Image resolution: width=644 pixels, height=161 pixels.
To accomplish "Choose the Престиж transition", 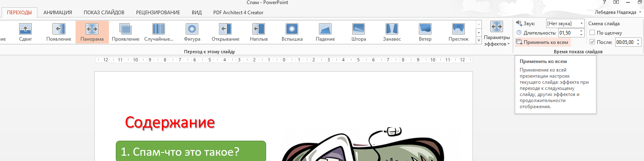I will (x=459, y=32).
